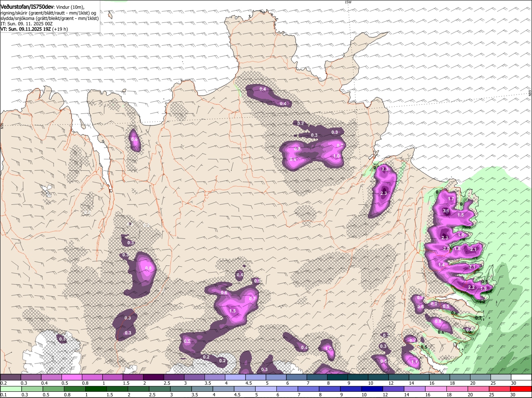Click the 1.8 precipitation value on the map

pos(457,248)
